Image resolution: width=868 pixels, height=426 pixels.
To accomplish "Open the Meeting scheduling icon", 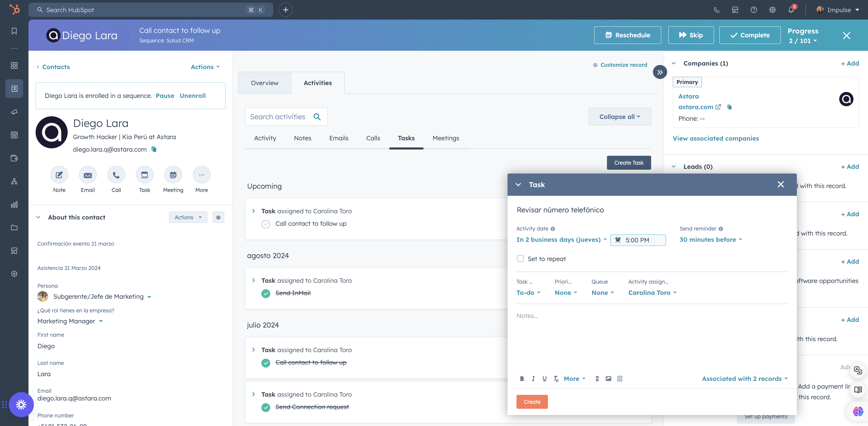I will click(x=173, y=175).
